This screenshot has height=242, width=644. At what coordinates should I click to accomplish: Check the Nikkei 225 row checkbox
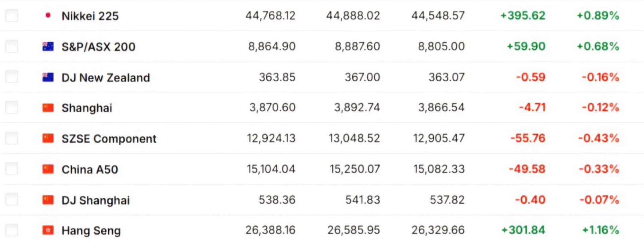point(12,15)
